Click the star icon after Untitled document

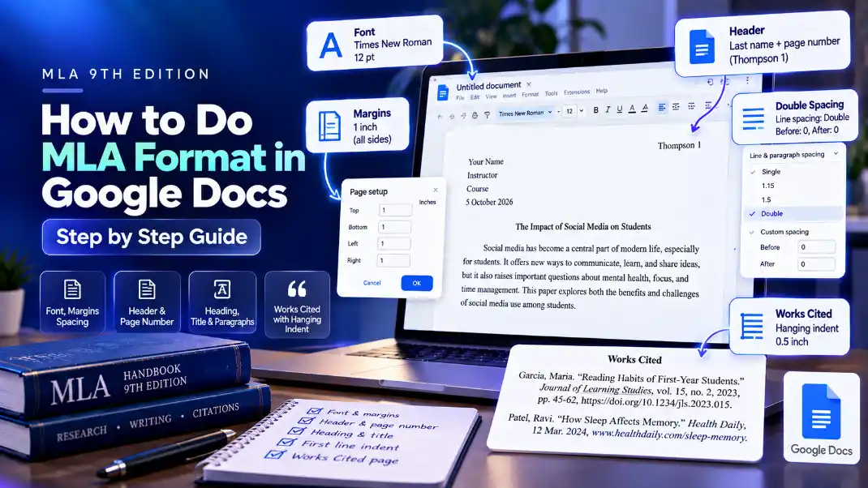click(529, 84)
